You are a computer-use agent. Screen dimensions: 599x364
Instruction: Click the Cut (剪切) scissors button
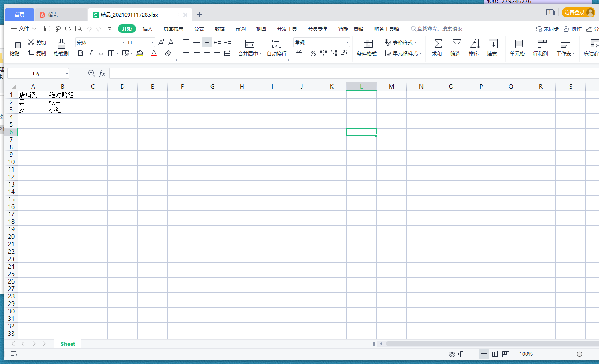(37, 42)
